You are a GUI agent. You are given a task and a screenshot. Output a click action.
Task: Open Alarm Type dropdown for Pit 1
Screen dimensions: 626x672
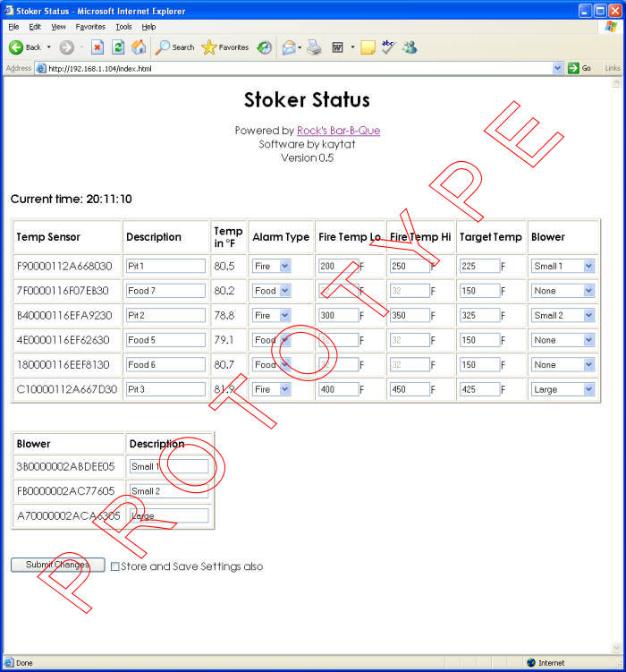coord(284,266)
